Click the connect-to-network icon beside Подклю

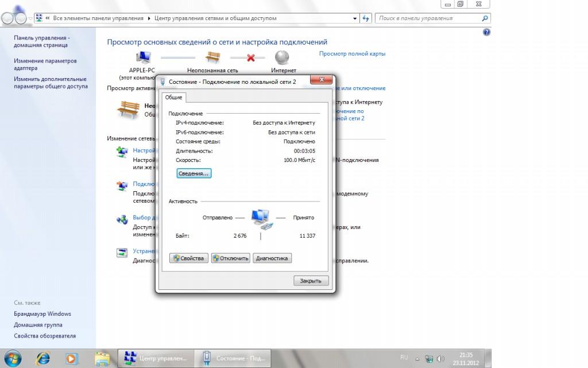click(x=122, y=185)
